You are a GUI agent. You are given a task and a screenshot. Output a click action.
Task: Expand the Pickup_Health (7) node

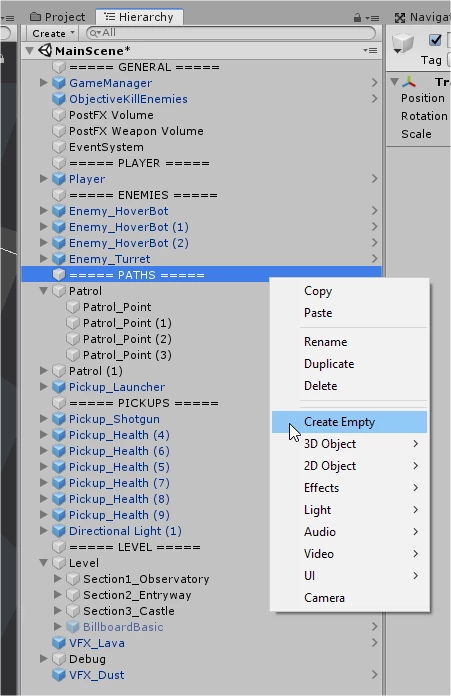tap(44, 482)
